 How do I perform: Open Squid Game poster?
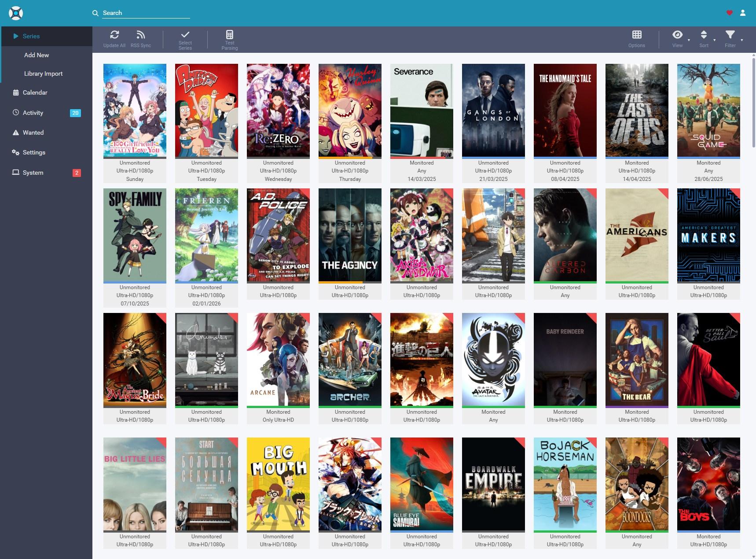(x=708, y=110)
